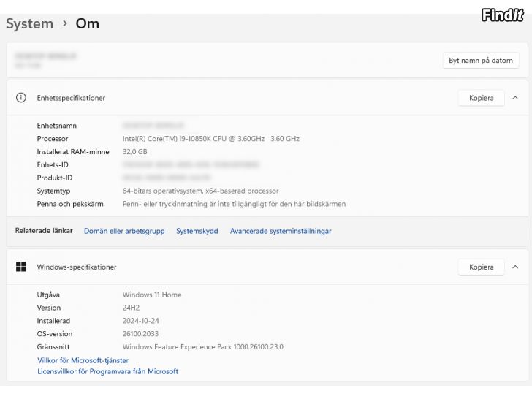This screenshot has width=532, height=399.
Task: Click the Windows Feature Experience Pack value
Action: click(x=203, y=346)
